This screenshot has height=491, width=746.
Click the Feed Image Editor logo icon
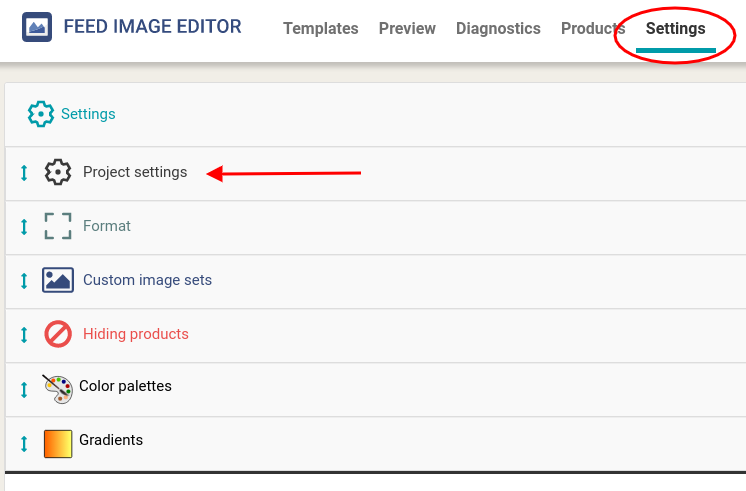[x=37, y=27]
